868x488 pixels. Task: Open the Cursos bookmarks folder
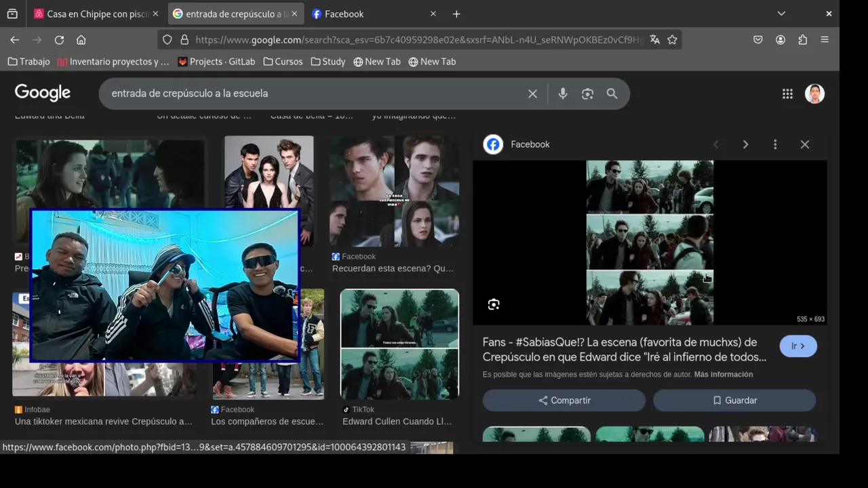pos(283,62)
